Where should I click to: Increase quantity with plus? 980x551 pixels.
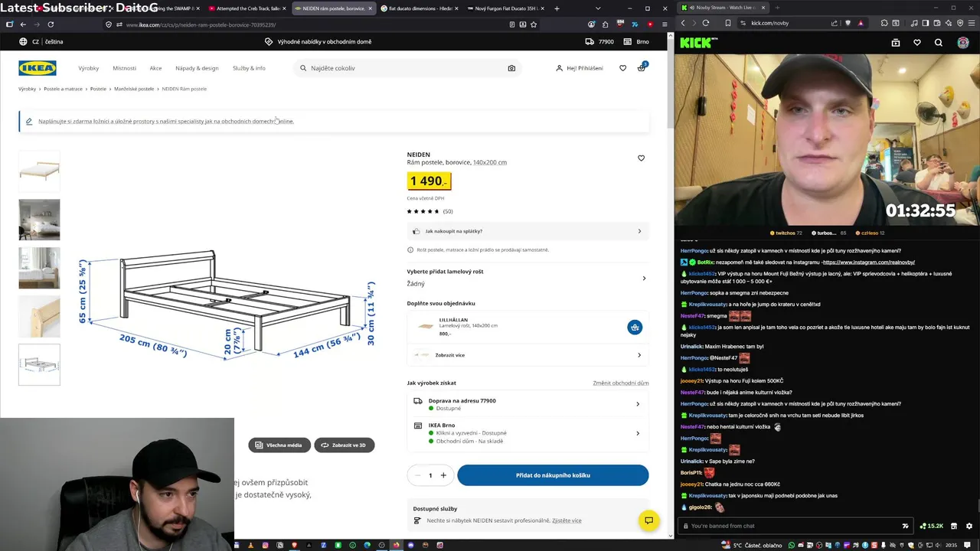pos(443,475)
